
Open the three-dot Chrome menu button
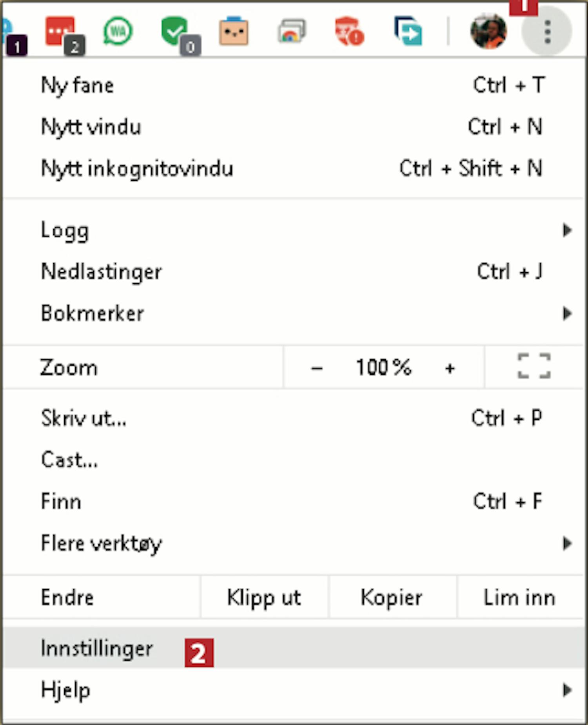click(547, 31)
